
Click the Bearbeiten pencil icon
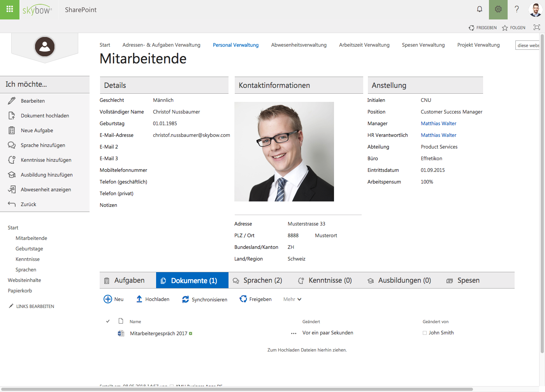(12, 101)
